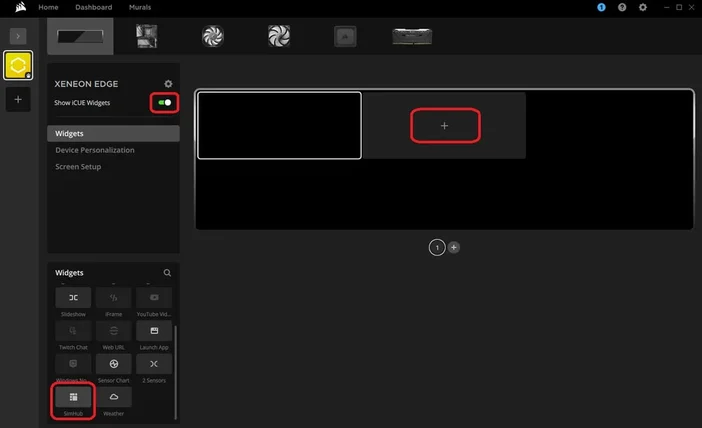Choose the Sensor Chart widget
Viewport: 702px width, 428px height.
click(x=114, y=364)
